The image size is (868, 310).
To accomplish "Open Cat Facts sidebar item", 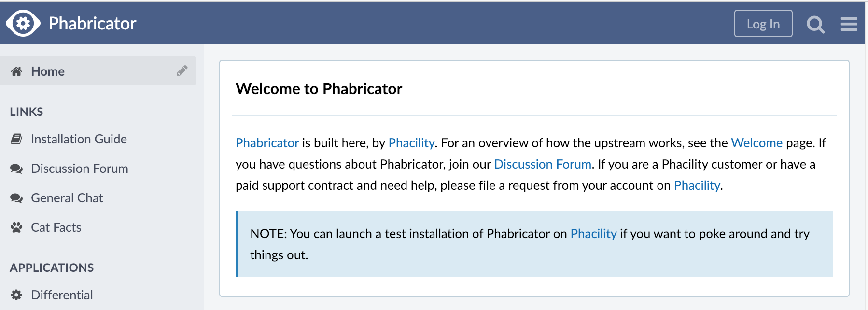I will point(56,227).
